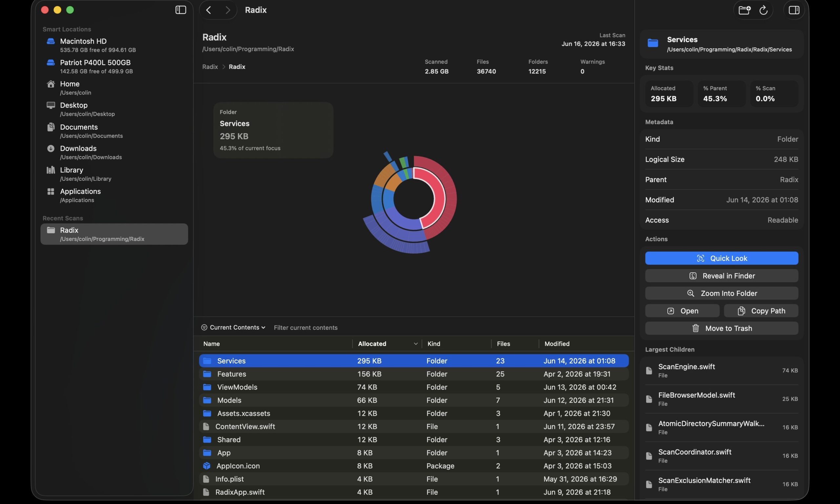Click the Scanned 2.85 GB value
Screen dimensions: 840x504
click(436, 71)
